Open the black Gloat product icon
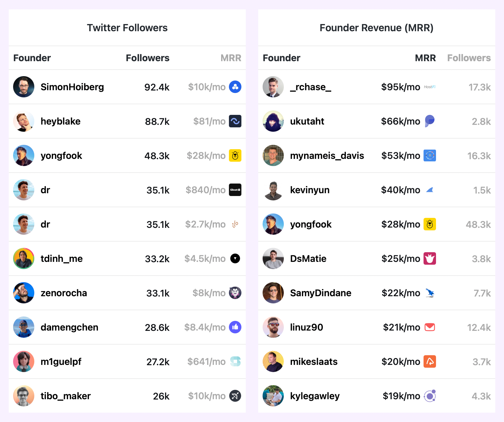This screenshot has height=422, width=504. [x=235, y=190]
